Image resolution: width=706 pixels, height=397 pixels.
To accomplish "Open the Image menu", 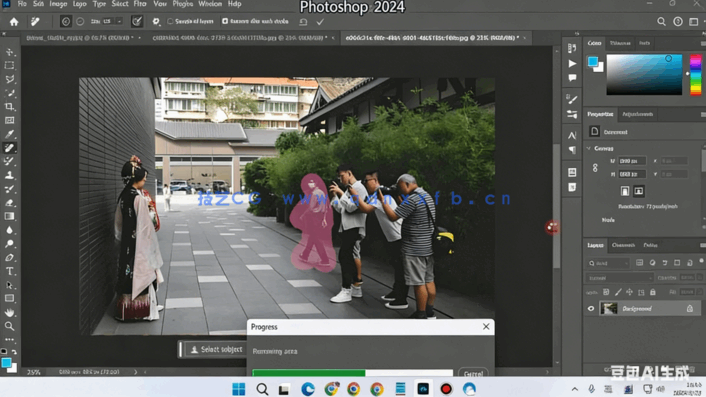I will pos(58,4).
